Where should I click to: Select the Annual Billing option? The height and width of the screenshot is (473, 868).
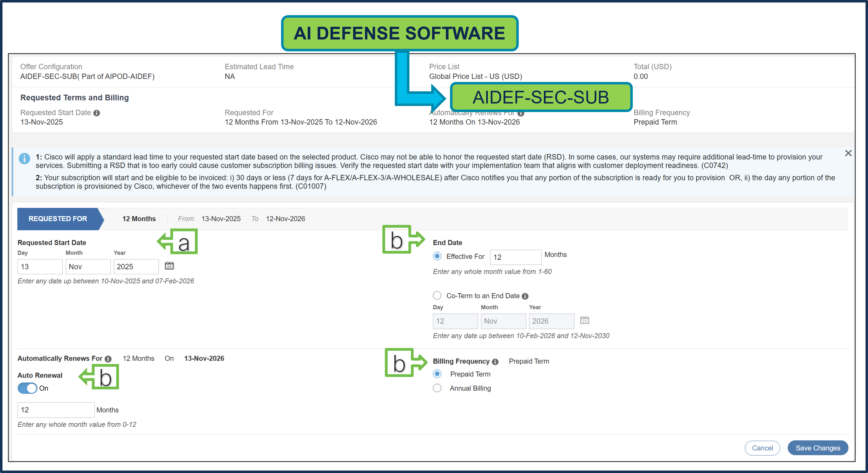[437, 388]
